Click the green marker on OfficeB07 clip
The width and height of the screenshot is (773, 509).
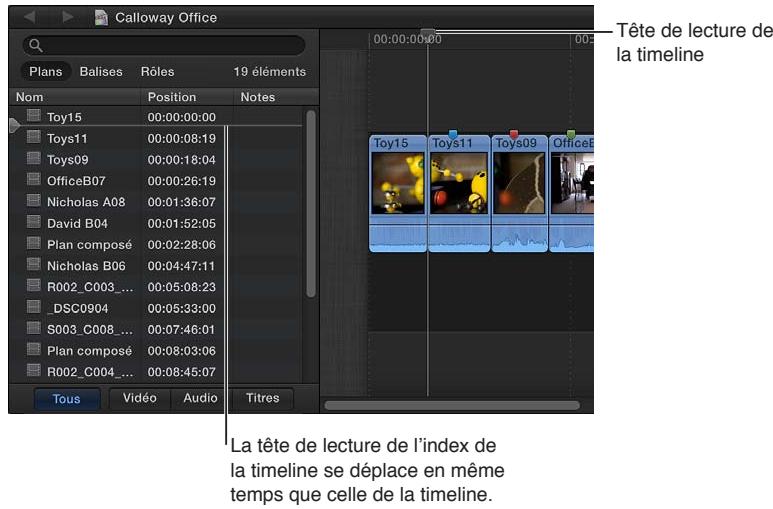coord(571,133)
